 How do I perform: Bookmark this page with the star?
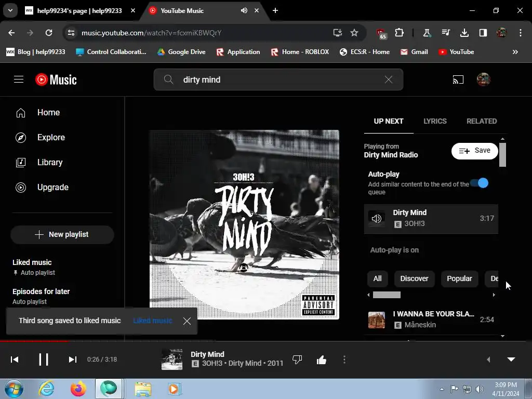(354, 33)
